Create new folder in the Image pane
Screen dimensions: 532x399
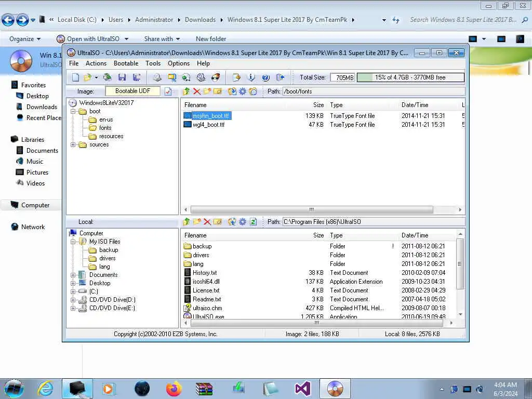point(207,91)
